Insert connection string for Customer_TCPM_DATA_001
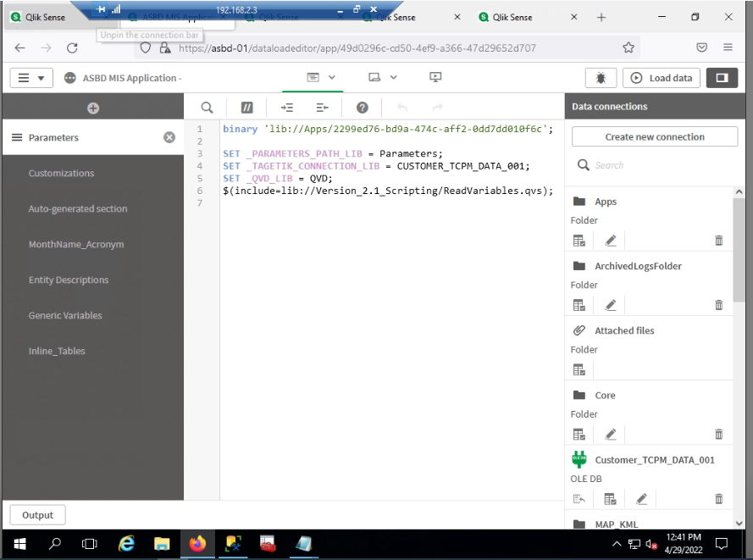Screen dimensions: 753x560 pos(579,499)
